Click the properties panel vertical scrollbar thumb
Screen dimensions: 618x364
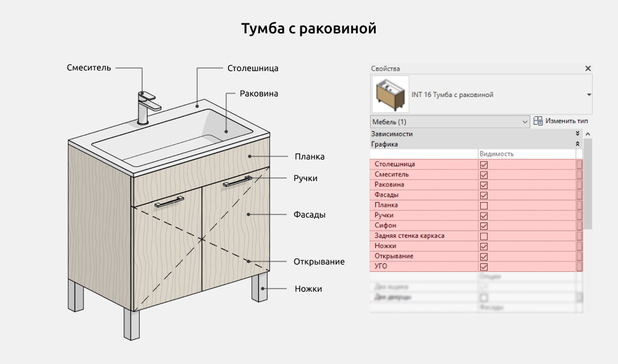tap(588, 184)
